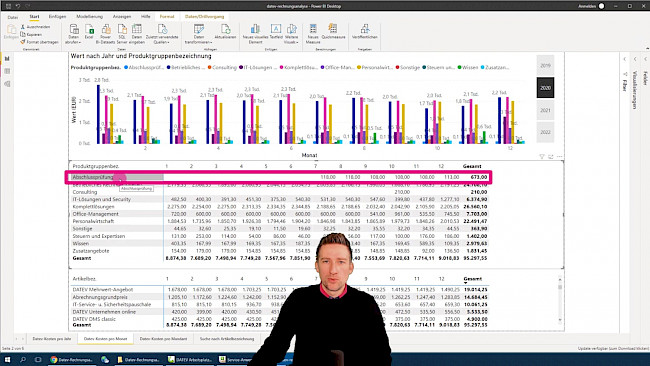Open the Hilfe ribbon tab

coord(146,17)
